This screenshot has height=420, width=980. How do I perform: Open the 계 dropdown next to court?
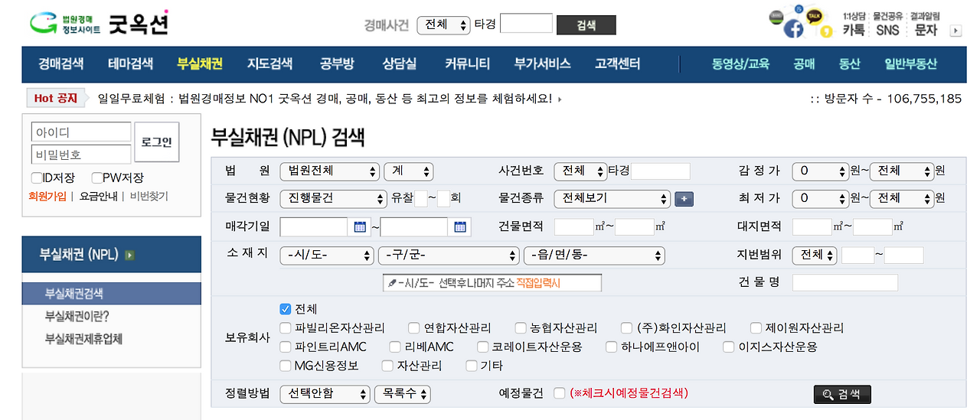pos(409,171)
